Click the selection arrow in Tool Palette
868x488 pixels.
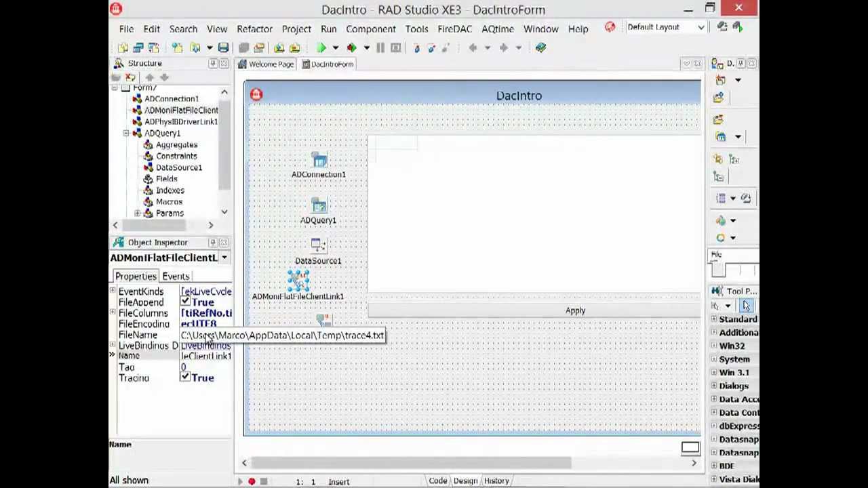click(x=746, y=306)
